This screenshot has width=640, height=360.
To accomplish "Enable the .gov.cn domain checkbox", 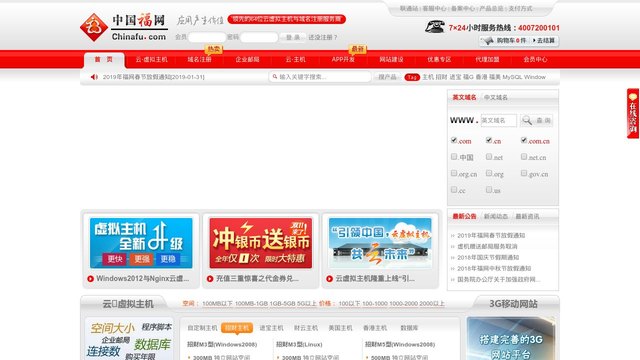I will tap(524, 173).
